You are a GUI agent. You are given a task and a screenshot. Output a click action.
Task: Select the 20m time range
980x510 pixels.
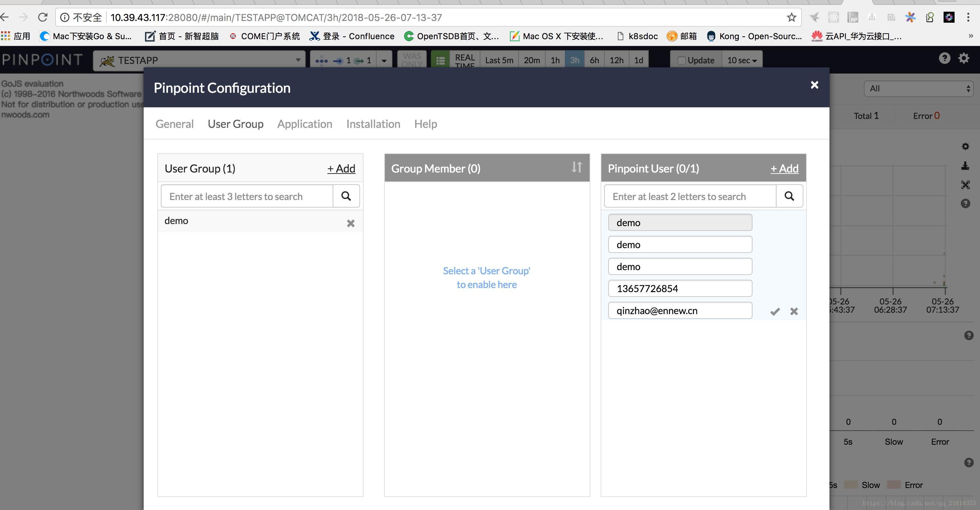pos(532,60)
